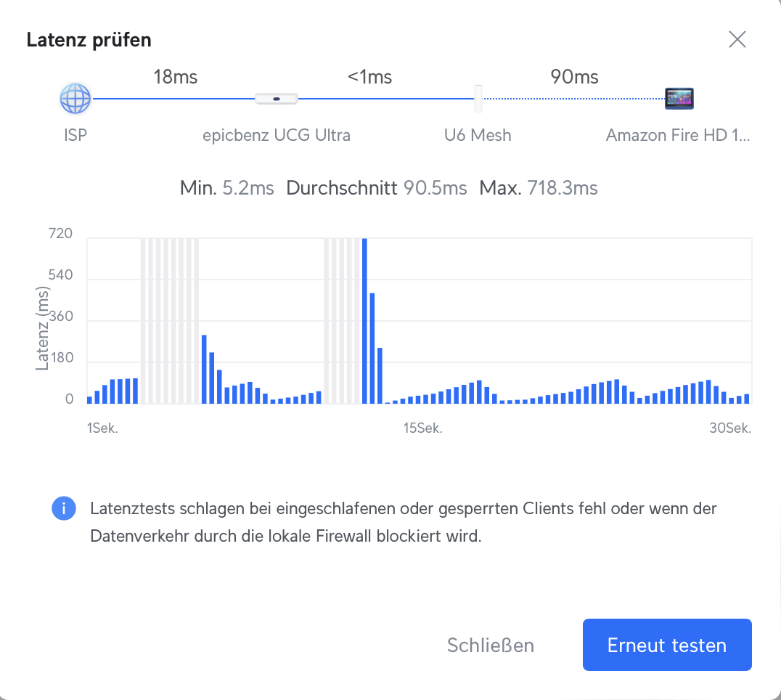Viewport: 781px width, 700px height.
Task: Select the tallest blue latency bar
Action: point(364,320)
